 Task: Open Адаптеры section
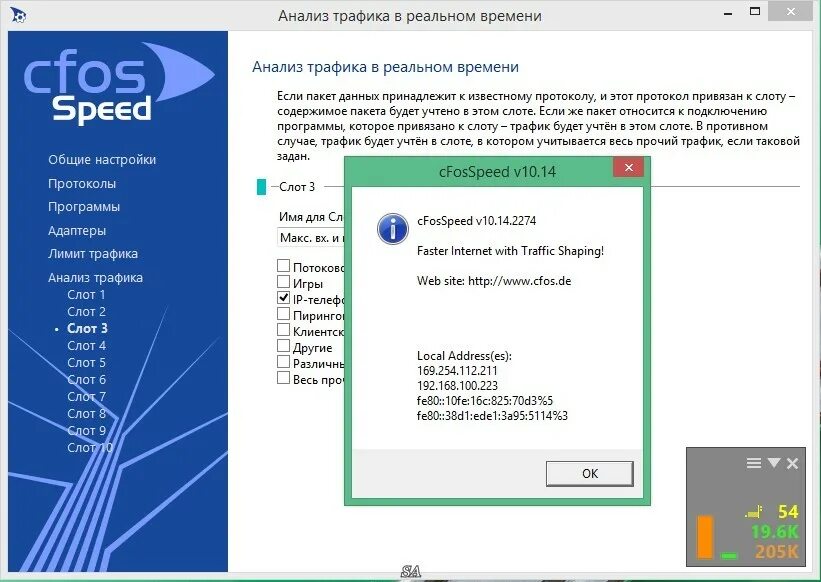(77, 231)
